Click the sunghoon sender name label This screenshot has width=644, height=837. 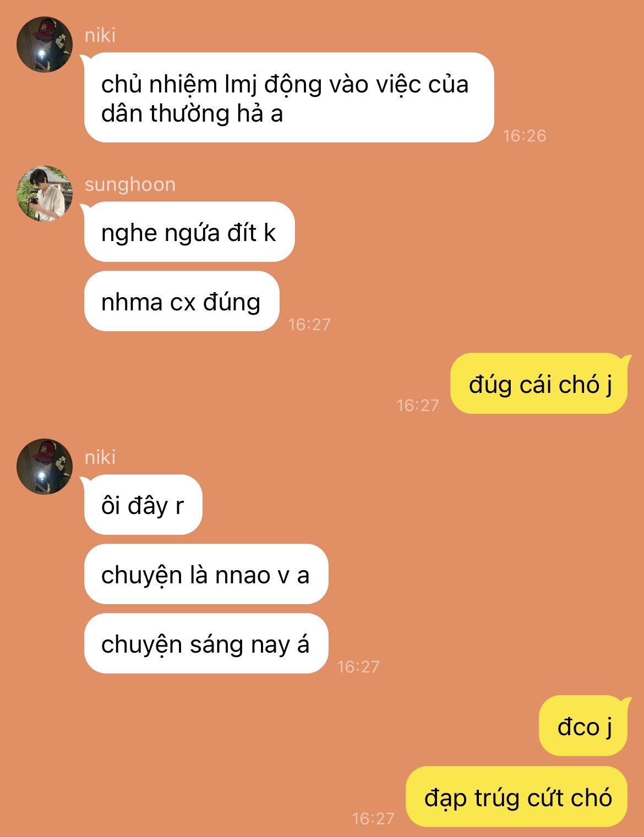point(130,184)
